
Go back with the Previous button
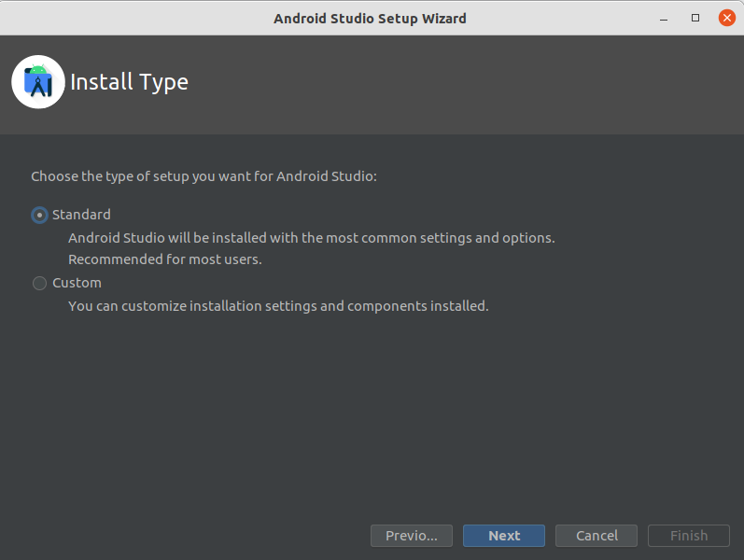pos(411,536)
